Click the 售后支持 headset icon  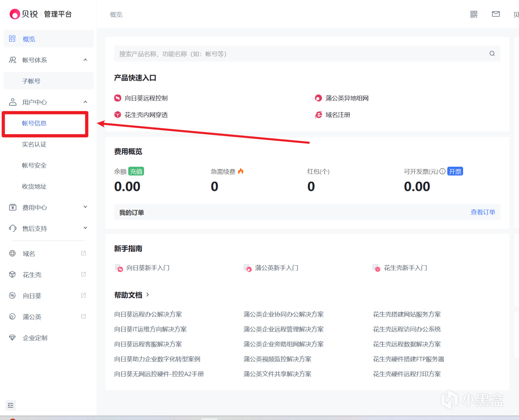[x=12, y=229]
